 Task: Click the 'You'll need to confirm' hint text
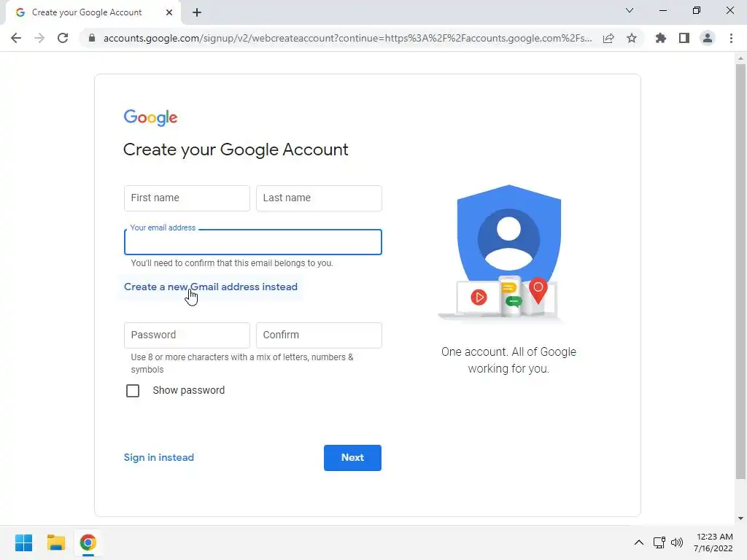[232, 263]
